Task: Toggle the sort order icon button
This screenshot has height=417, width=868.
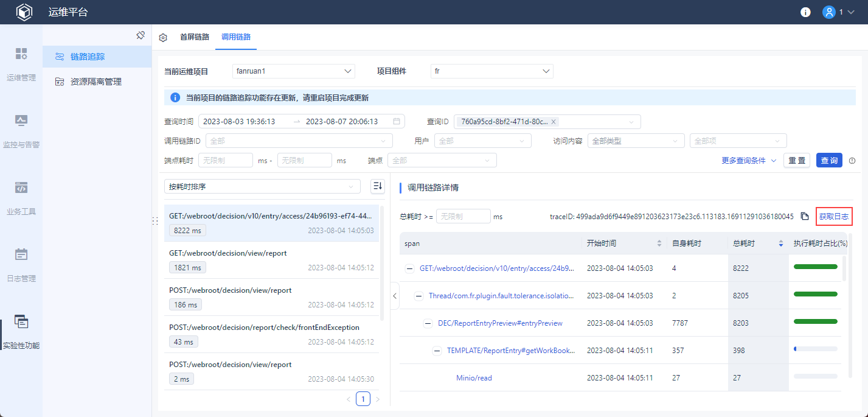Action: pyautogui.click(x=378, y=186)
